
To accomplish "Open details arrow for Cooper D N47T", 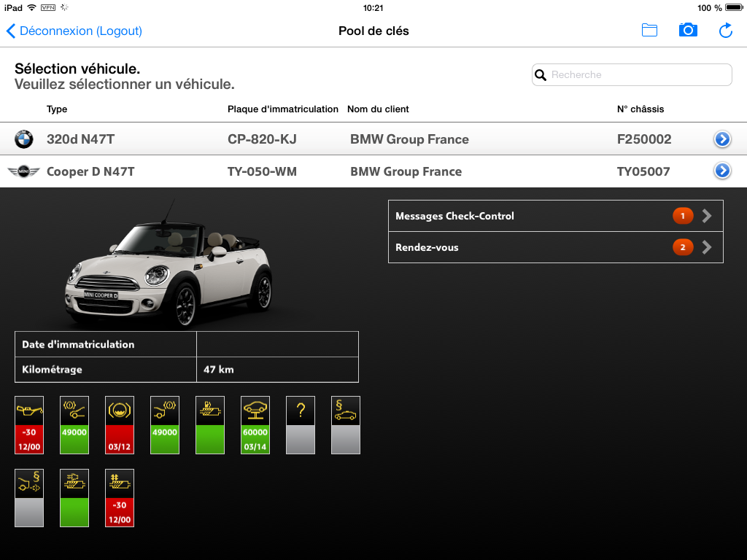I will click(722, 171).
